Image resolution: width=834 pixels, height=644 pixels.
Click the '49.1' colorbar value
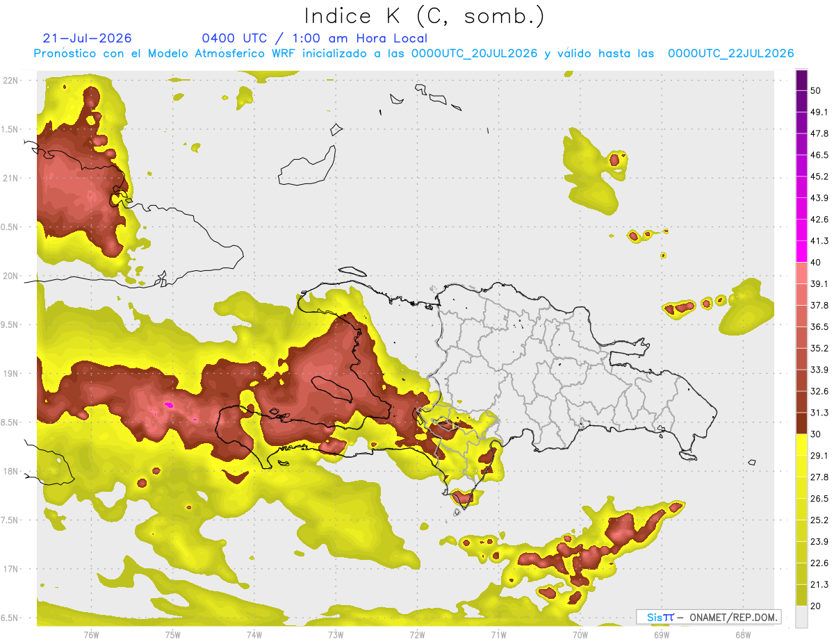819,112
